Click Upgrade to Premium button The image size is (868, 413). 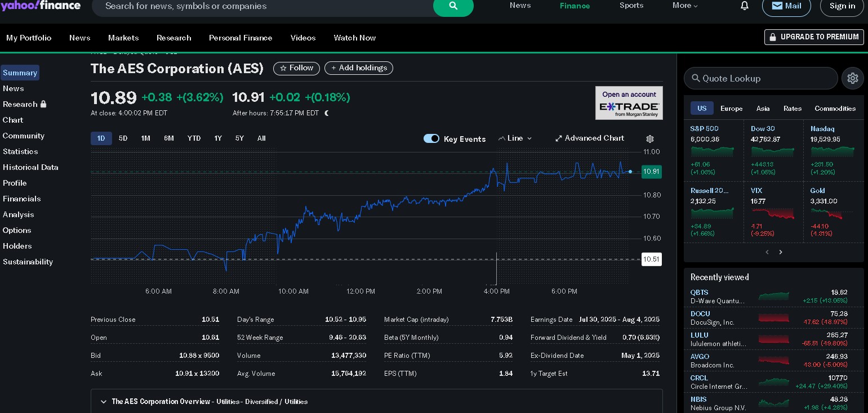click(x=814, y=37)
